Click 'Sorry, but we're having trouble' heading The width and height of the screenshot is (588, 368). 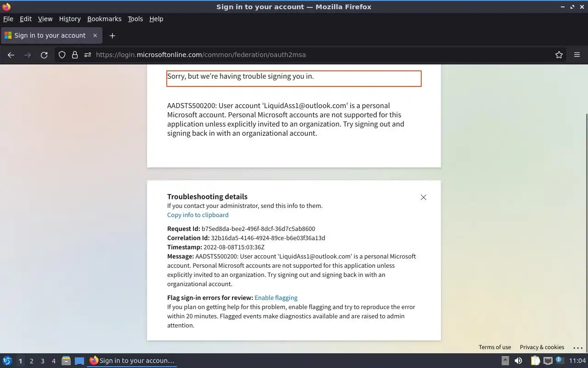pos(240,76)
